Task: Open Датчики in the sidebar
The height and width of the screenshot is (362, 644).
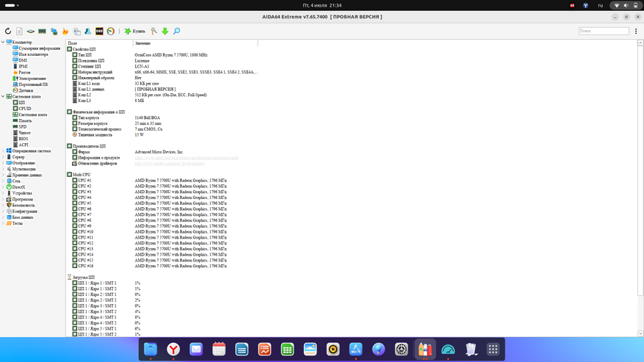Action: 26,90
